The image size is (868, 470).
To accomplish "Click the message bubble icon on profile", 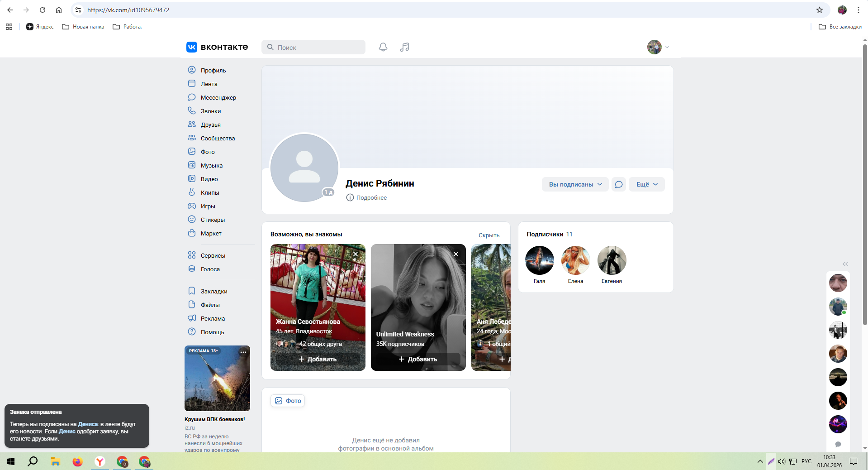I will (x=618, y=184).
